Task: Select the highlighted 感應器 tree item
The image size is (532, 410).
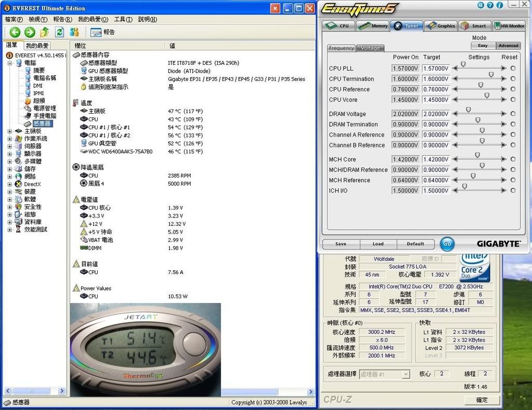Action: [x=42, y=124]
